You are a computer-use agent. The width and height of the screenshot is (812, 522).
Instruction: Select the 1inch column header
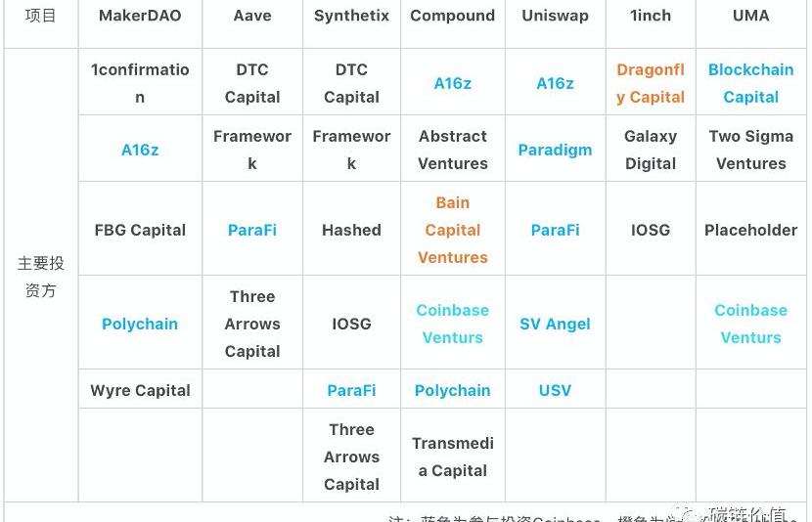click(651, 16)
